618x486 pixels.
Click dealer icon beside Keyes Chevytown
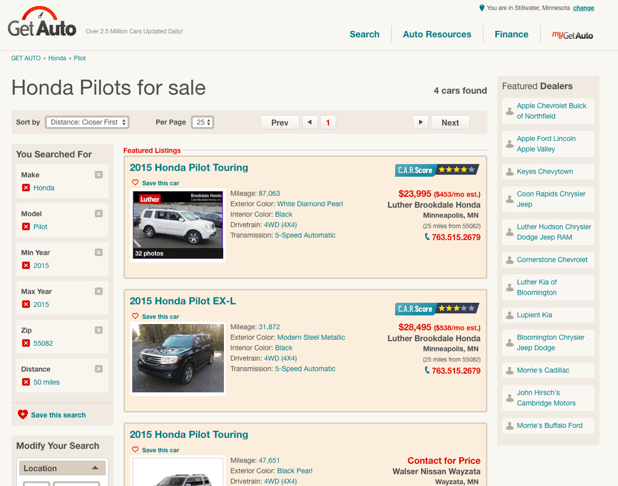point(510,171)
